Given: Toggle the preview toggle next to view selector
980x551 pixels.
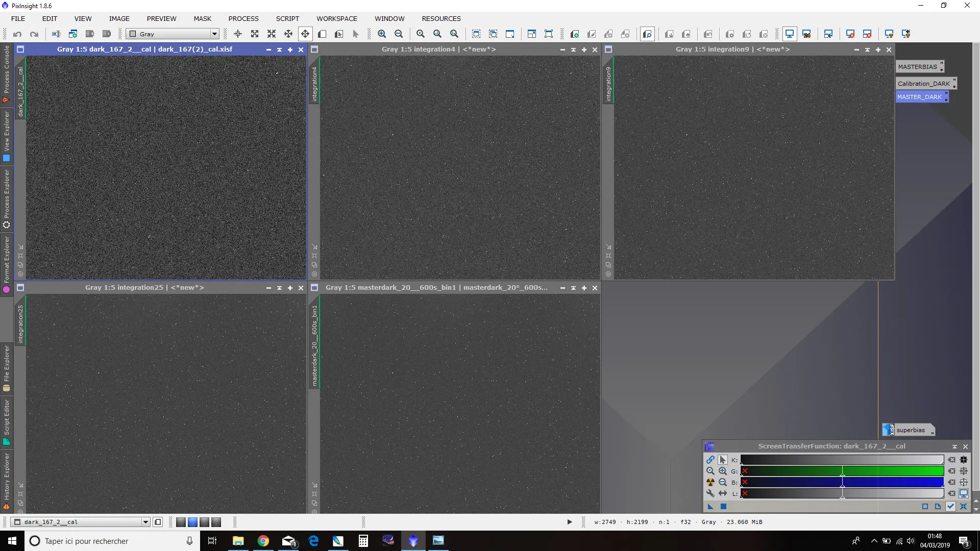Looking at the screenshot, I should coord(158,522).
